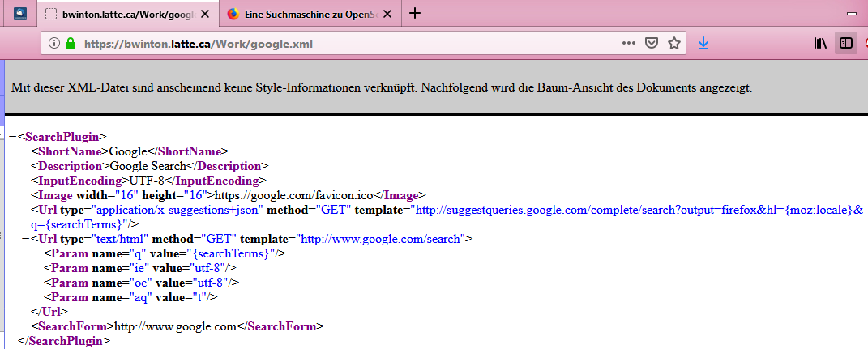Collapse the text/html Url node

pos(25,239)
